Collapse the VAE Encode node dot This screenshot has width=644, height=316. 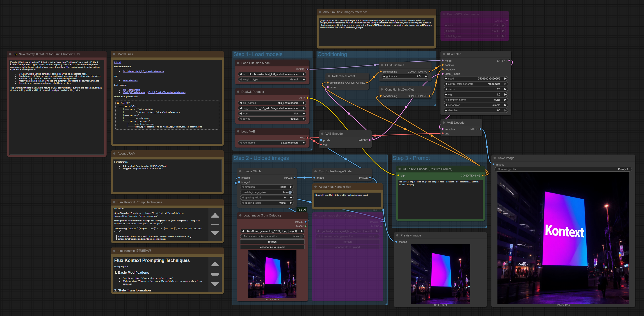point(322,134)
